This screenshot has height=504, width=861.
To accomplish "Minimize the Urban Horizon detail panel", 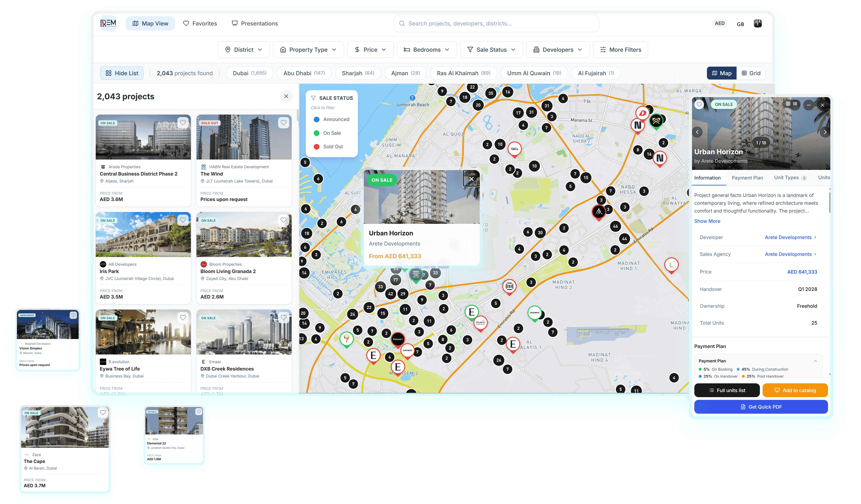I will tap(808, 105).
